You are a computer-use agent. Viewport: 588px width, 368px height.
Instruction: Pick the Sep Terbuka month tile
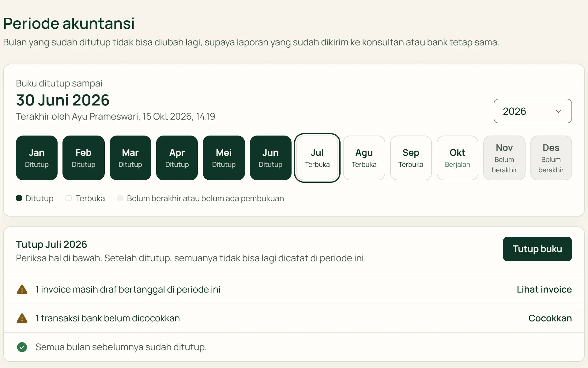pyautogui.click(x=411, y=158)
